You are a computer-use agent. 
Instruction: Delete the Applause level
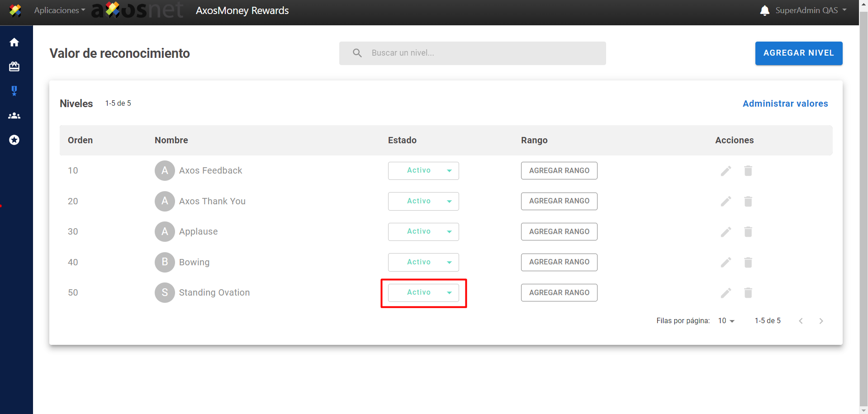tap(748, 232)
